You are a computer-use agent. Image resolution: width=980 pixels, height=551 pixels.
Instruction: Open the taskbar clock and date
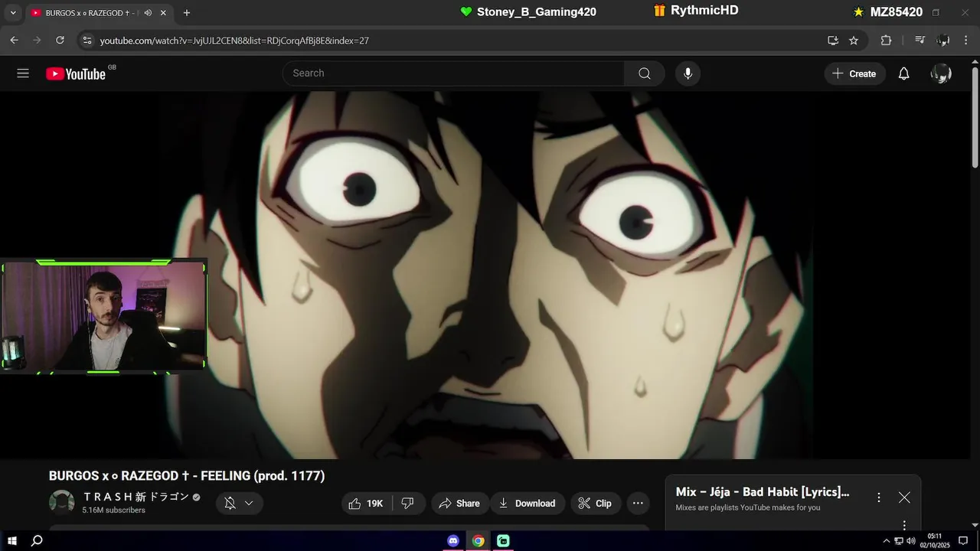935,541
